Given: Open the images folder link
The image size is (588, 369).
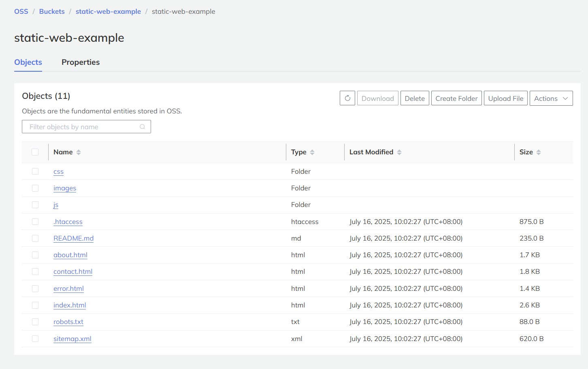Looking at the screenshot, I should click(65, 188).
